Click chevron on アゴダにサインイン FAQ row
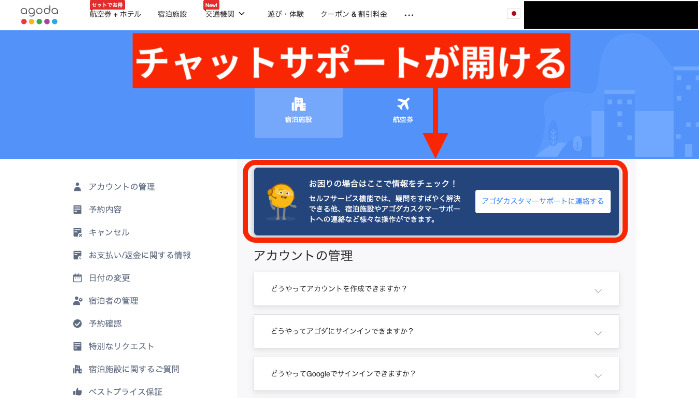The image size is (699, 398). [x=598, y=333]
